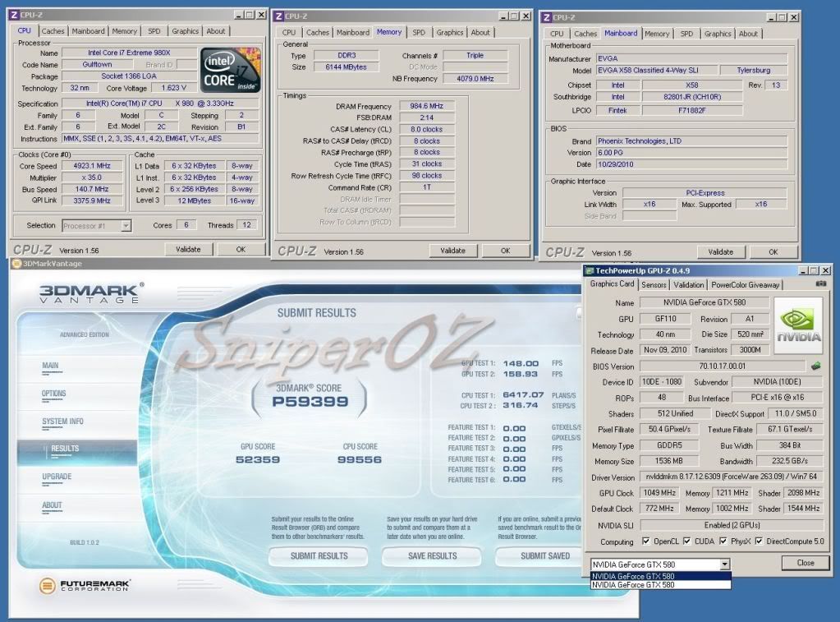This screenshot has height=622, width=840.
Task: Click the GPU-Z screenshot camera icon
Action: pos(821,284)
